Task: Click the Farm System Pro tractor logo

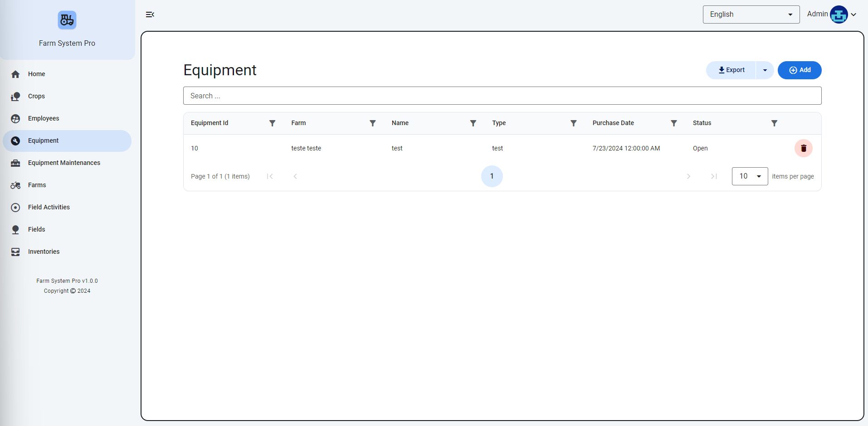Action: tap(67, 20)
